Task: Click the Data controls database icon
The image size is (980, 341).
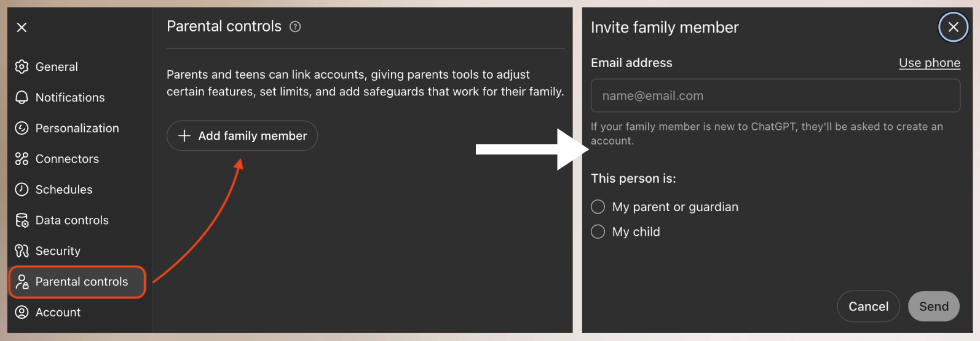Action: 22,220
